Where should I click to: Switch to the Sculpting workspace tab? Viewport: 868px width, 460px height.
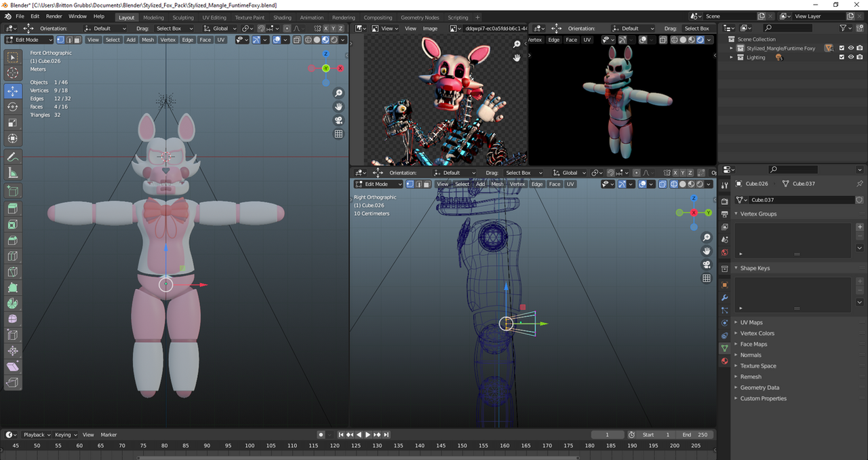182,18
